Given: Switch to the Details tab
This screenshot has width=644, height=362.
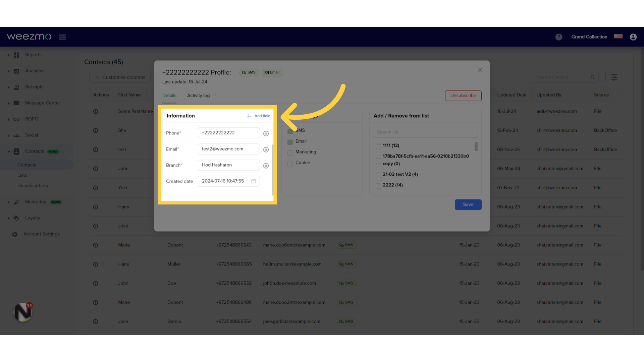Looking at the screenshot, I should (x=169, y=96).
